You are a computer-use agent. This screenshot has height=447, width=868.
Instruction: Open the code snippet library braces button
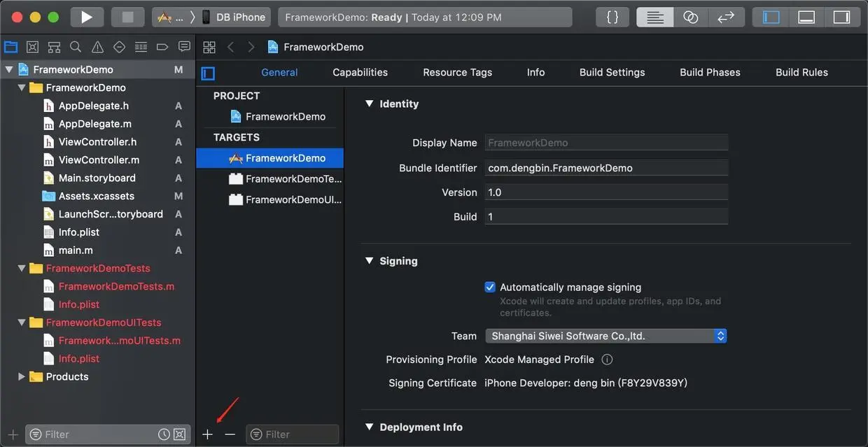[612, 17]
